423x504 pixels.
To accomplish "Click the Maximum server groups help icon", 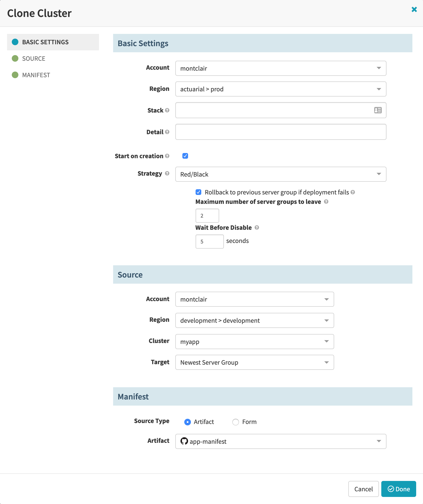I will click(326, 201).
